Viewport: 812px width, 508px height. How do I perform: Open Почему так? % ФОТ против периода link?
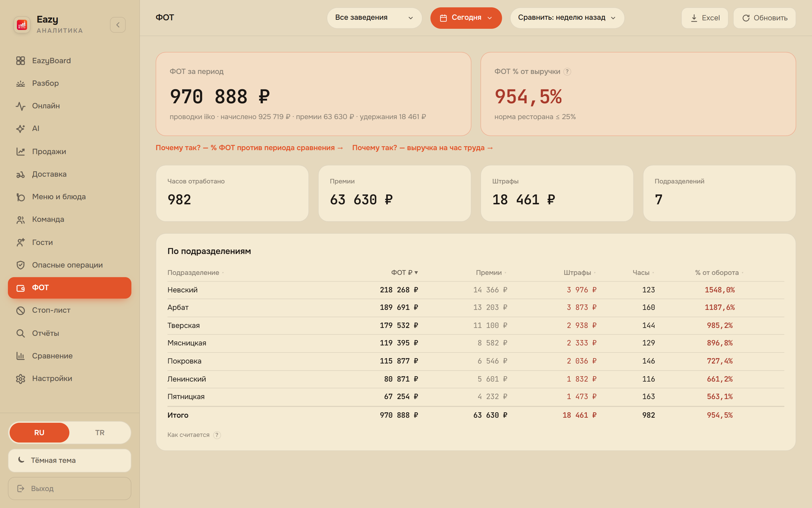click(249, 148)
